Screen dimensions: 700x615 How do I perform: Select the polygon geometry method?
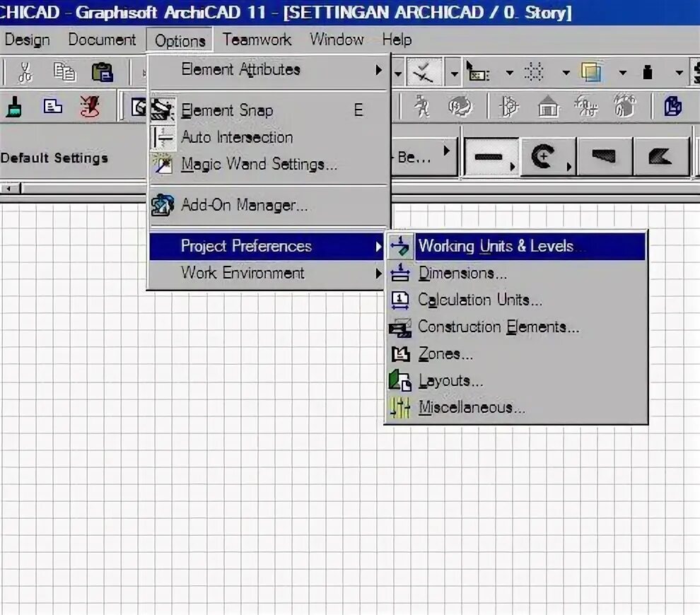(x=660, y=157)
